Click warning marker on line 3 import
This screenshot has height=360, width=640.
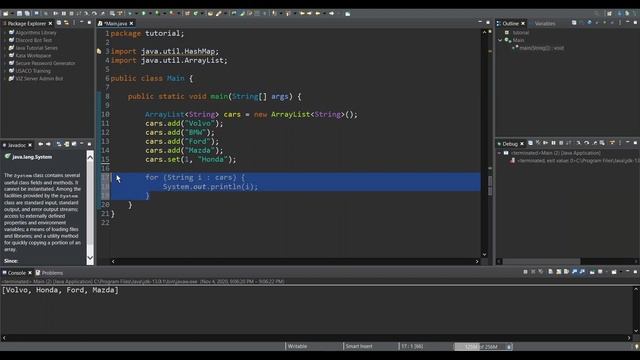[99, 51]
